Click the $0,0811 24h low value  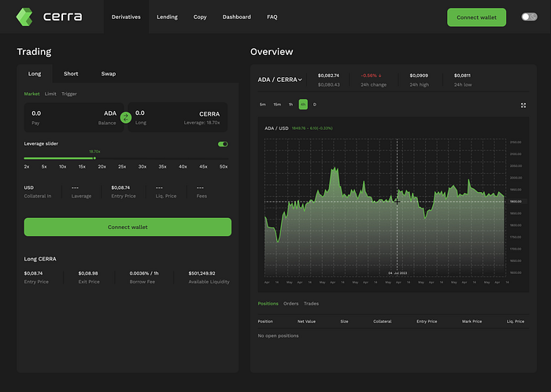(462, 76)
